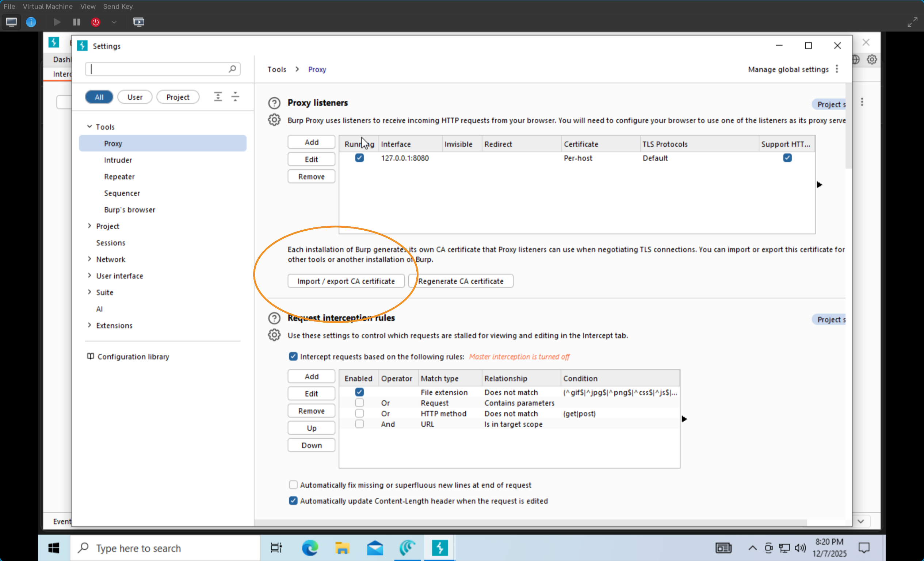
Task: Click the collapse all sections icon
Action: [235, 97]
